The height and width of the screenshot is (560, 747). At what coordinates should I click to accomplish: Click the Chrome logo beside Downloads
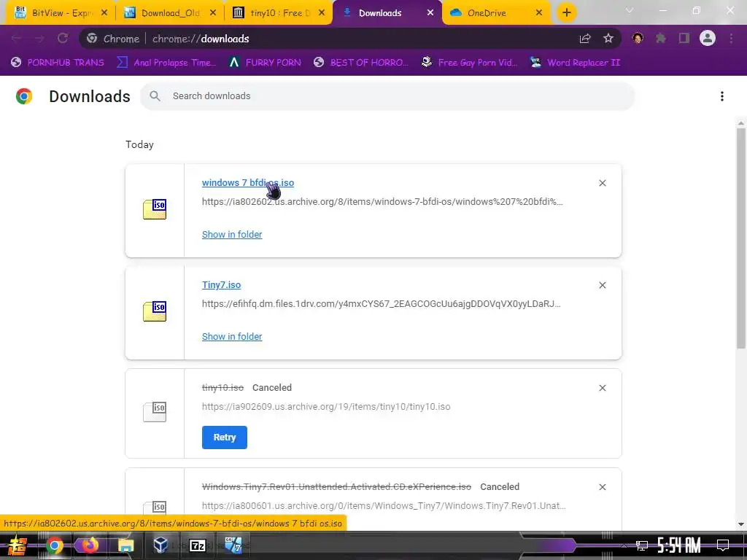click(x=24, y=96)
